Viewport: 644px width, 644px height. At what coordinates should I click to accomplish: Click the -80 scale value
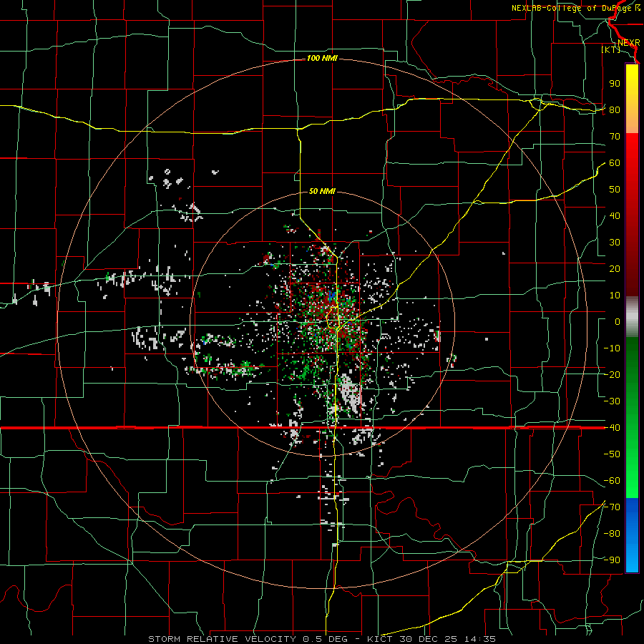coord(612,534)
